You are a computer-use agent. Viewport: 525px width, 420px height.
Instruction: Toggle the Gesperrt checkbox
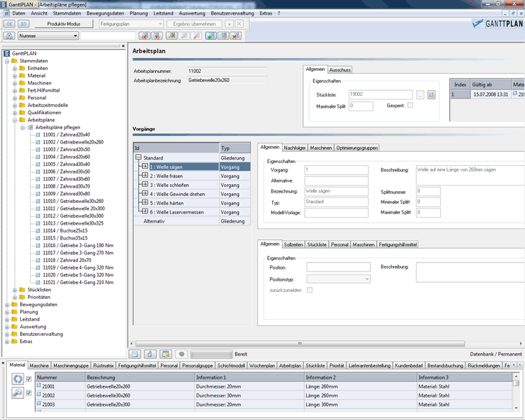410,105
